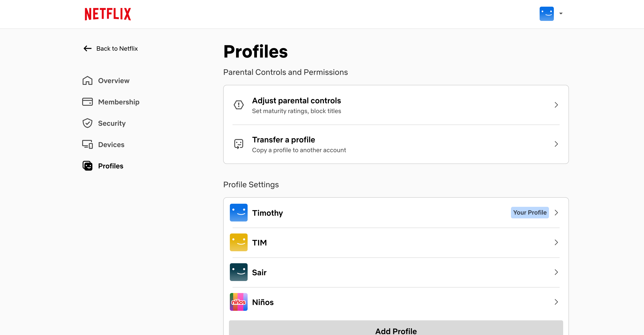Select the Devices icon in the sidebar
The width and height of the screenshot is (644, 335).
point(87,144)
